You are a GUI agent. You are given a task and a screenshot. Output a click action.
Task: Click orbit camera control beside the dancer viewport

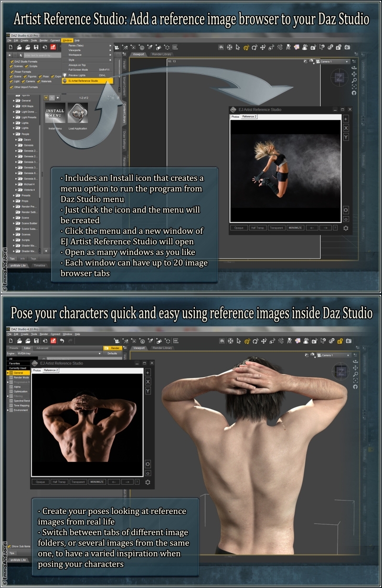pyautogui.click(x=354, y=68)
